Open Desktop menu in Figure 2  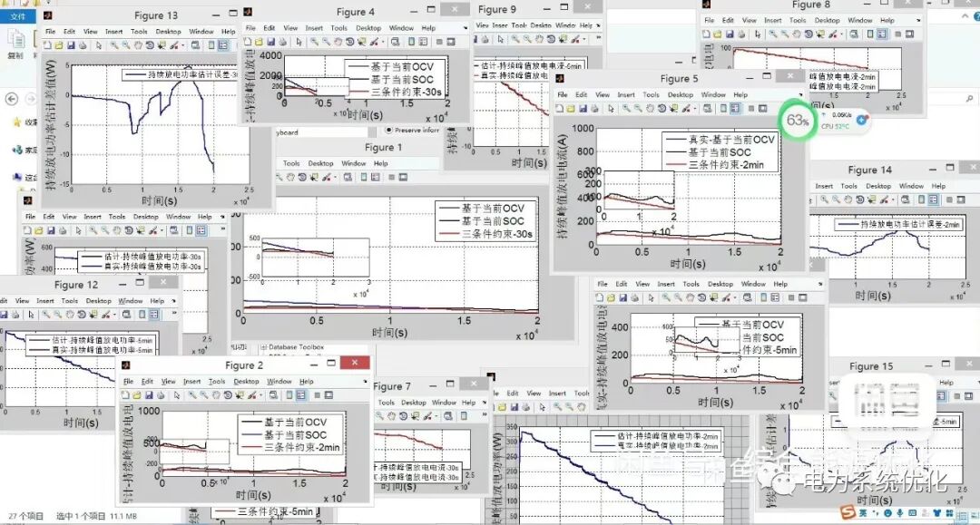(246, 382)
